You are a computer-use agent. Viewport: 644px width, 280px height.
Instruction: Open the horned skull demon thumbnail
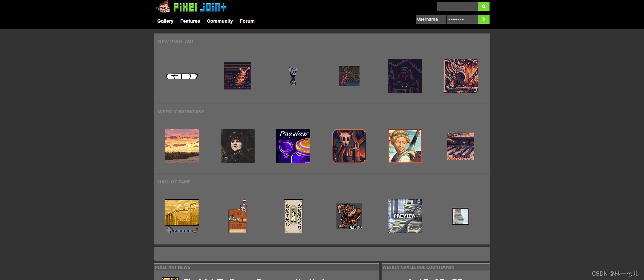(x=349, y=146)
